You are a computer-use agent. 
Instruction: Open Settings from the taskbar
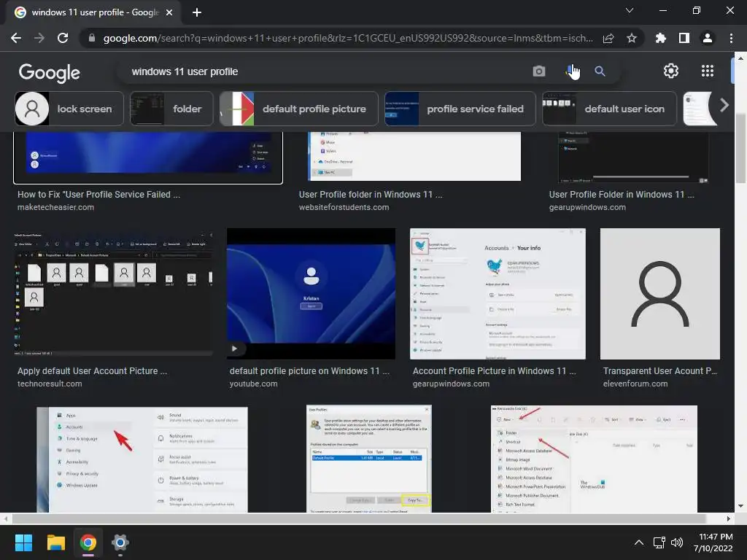(120, 542)
